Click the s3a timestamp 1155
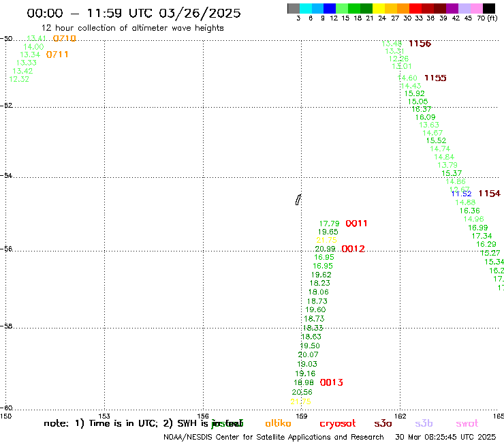This screenshot has width=504, height=443. [x=435, y=78]
